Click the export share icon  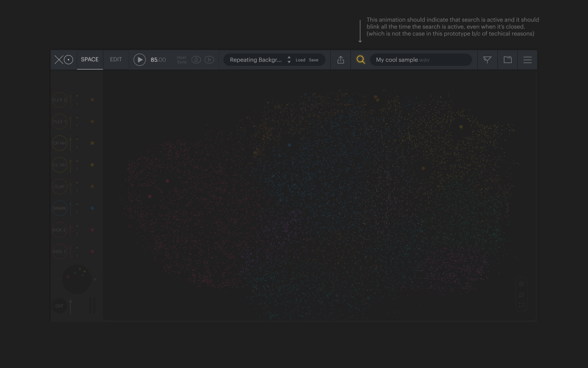pos(340,60)
